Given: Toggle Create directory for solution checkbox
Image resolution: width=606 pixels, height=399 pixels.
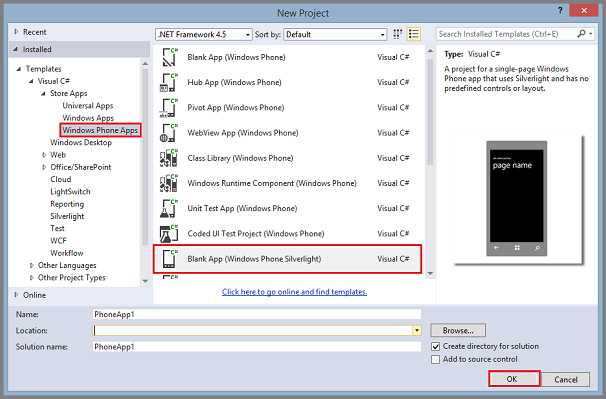Looking at the screenshot, I should (436, 346).
